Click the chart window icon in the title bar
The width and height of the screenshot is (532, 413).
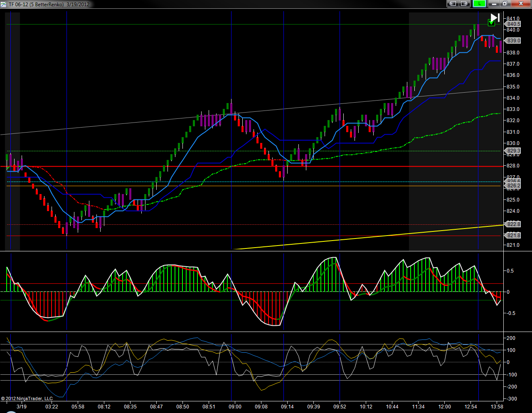click(x=4, y=4)
